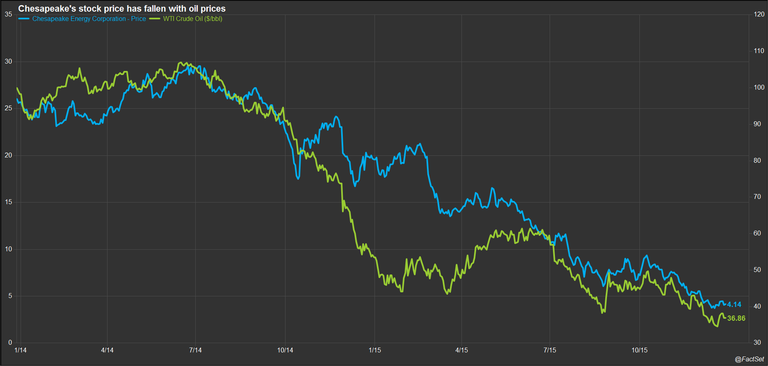Click the green legend line marker for WTI
Image resolution: width=768 pixels, height=366 pixels.
tap(154, 19)
